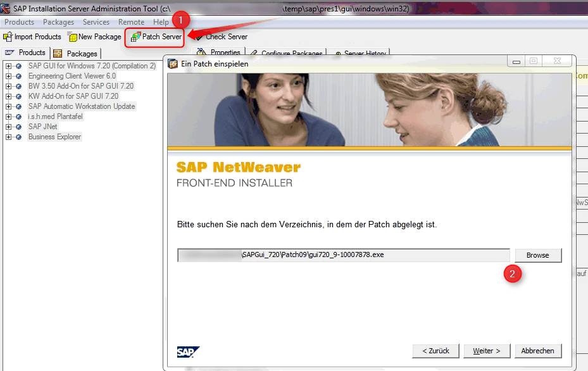This screenshot has width=588, height=371.
Task: Click the patch dialog title bar icon
Action: 173,64
